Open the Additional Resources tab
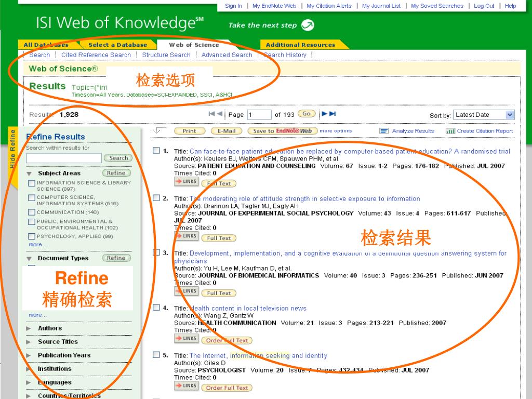Viewport: 532px width, 399px height. (301, 45)
